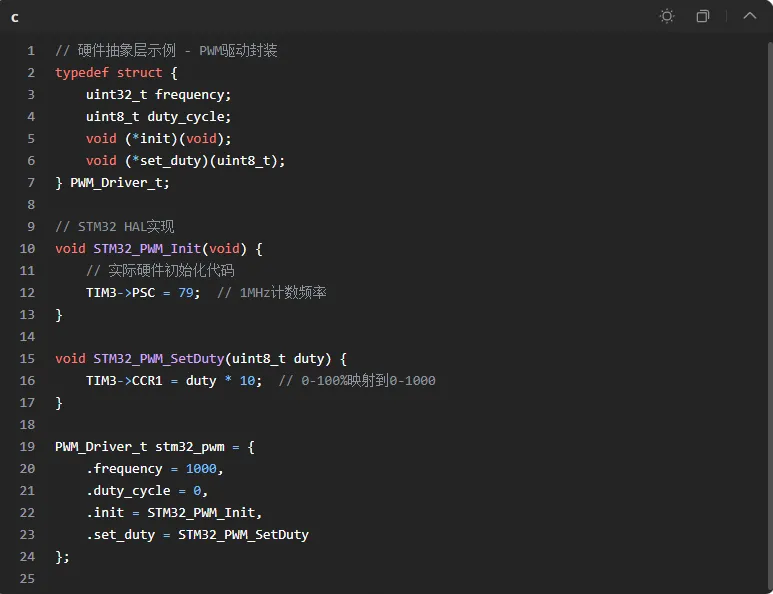Image resolution: width=773 pixels, height=594 pixels.
Task: Click line number 10 in gutter
Action: tap(27, 248)
